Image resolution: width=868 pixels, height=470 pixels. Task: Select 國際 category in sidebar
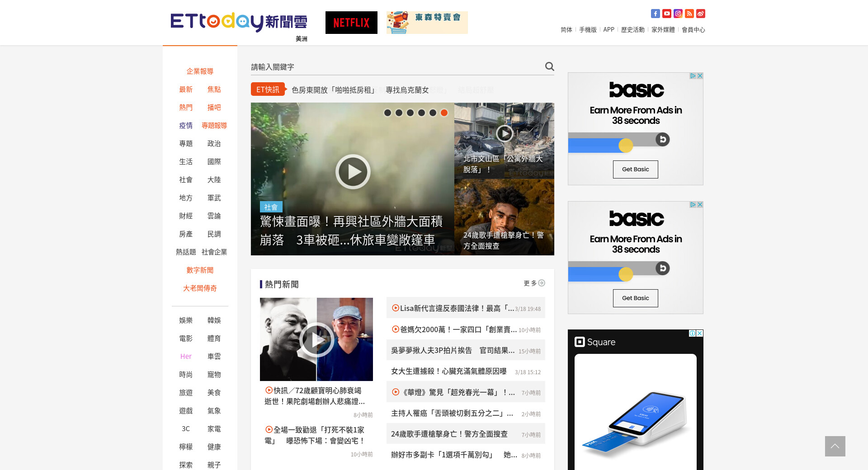click(214, 162)
